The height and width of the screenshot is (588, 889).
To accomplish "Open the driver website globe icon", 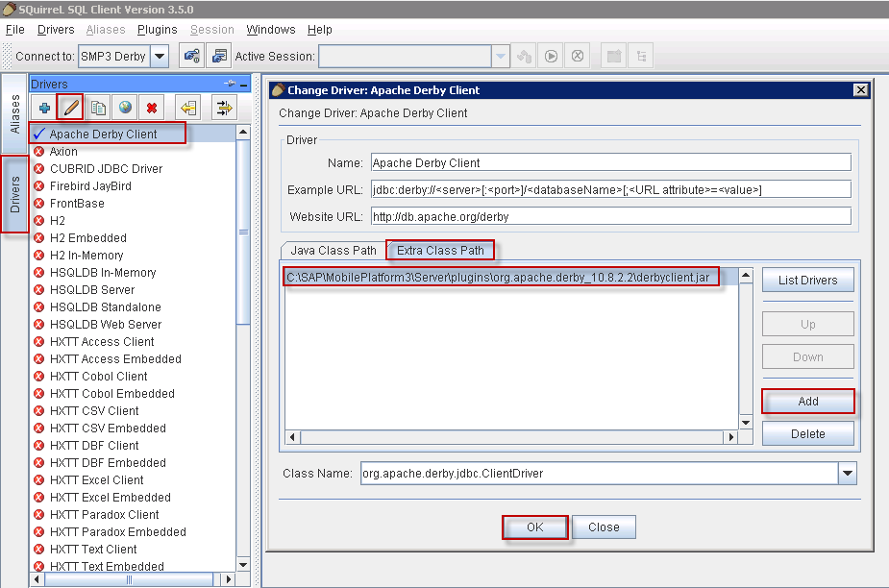I will pos(124,108).
